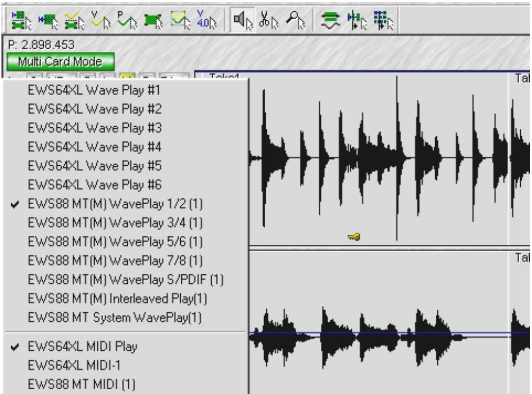Viewport: 532px width, 394px height.
Task: Uncheck the EWS64XL MIDI Play entry
Action: point(126,346)
